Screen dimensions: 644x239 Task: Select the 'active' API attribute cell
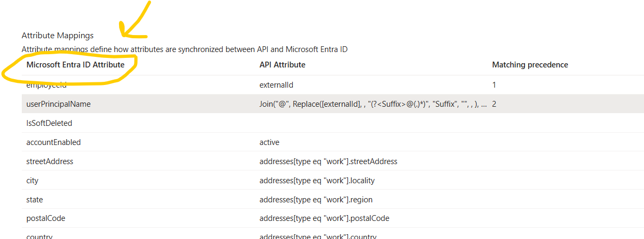[269, 142]
